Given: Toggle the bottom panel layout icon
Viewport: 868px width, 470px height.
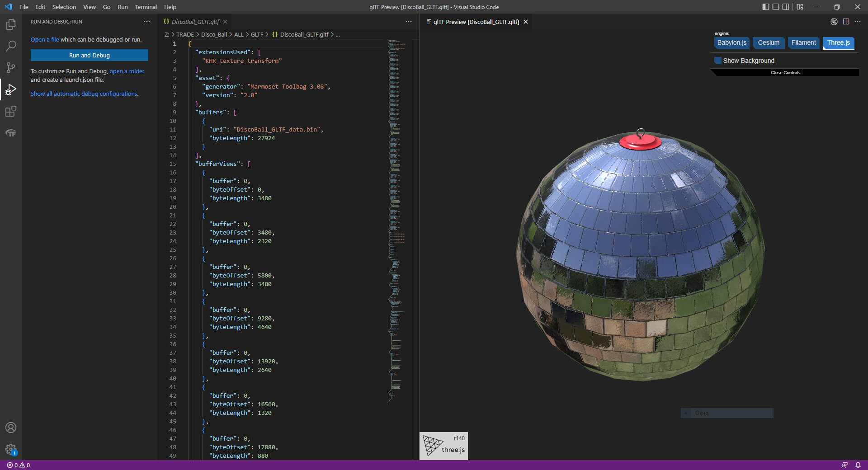Looking at the screenshot, I should click(776, 7).
